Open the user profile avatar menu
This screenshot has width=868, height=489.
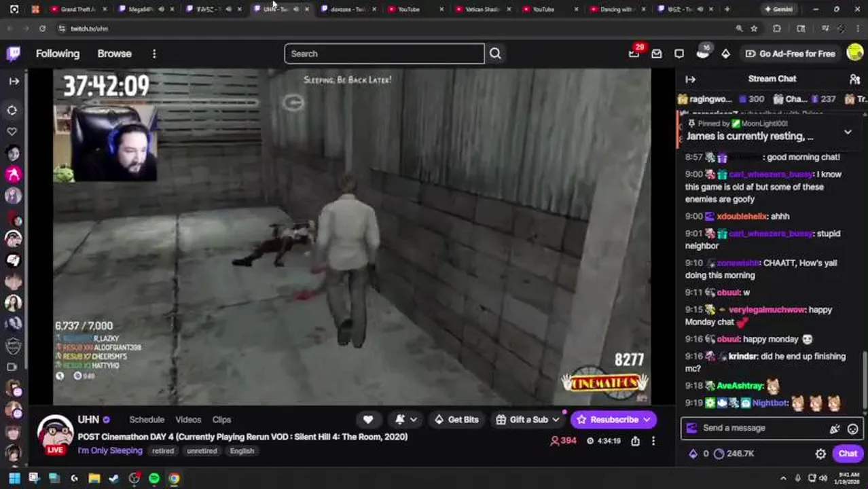(x=855, y=53)
